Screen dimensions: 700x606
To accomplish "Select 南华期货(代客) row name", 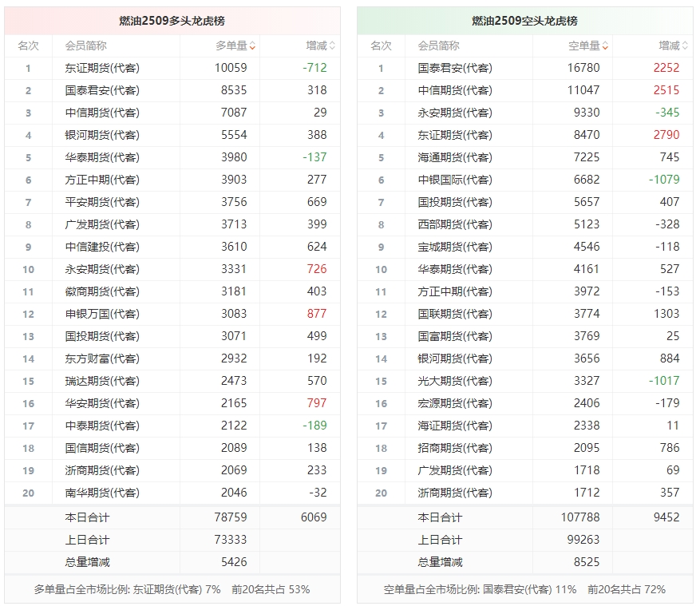I will pyautogui.click(x=102, y=492).
